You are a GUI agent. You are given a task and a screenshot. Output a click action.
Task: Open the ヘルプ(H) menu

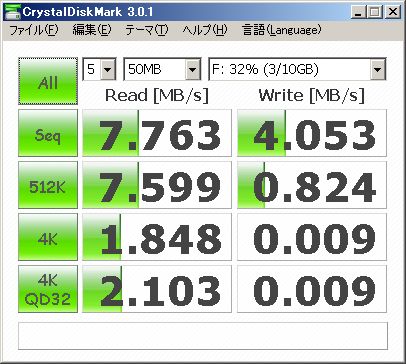205,30
